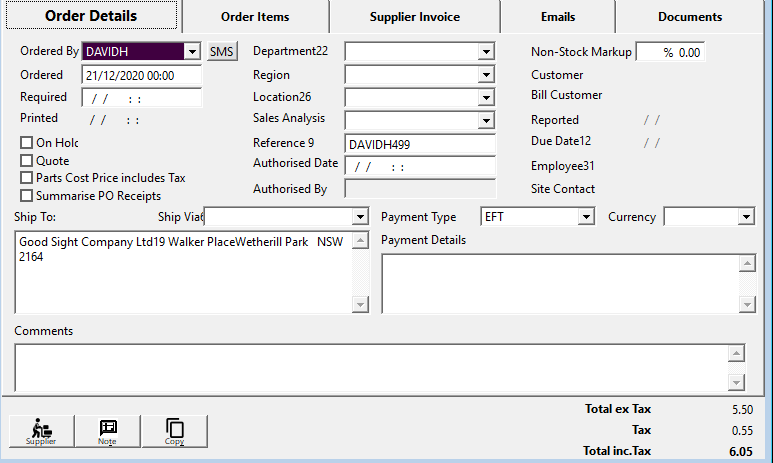Viewport: 773px width, 463px height.
Task: Open the Supplier Invoice tab
Action: [415, 17]
